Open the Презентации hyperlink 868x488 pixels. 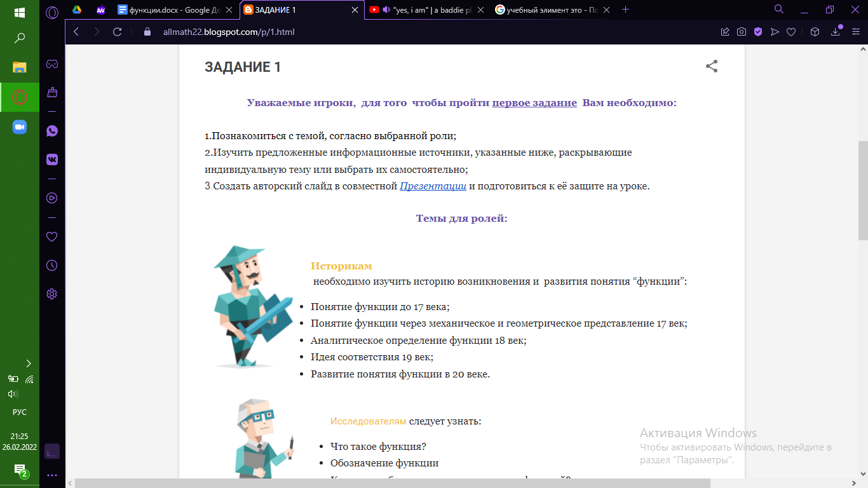pyautogui.click(x=433, y=186)
